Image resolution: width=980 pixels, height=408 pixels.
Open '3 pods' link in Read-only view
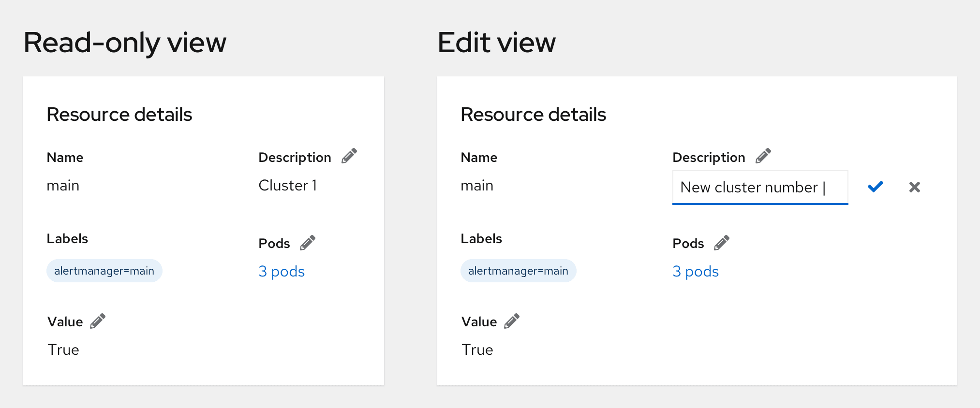282,272
